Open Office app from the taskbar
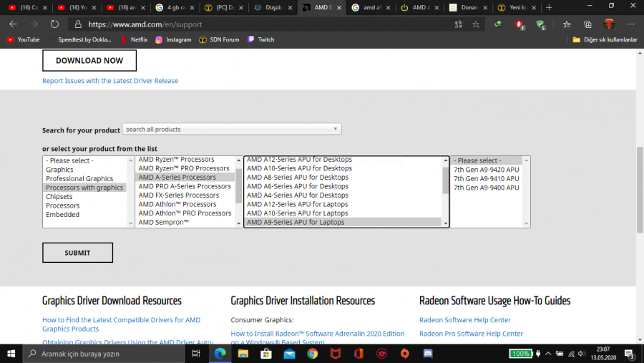 [x=358, y=354]
